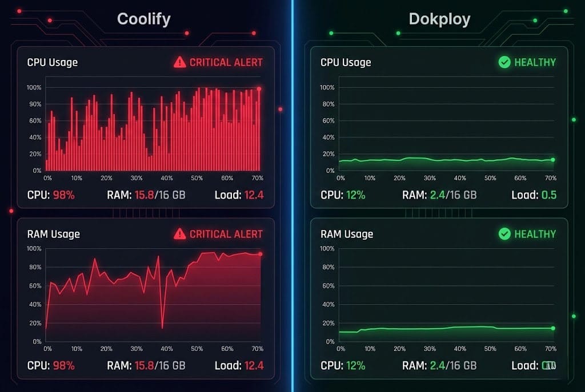Open the Dokploy title at the top
Image resolution: width=585 pixels, height=392 pixels.
439,19
